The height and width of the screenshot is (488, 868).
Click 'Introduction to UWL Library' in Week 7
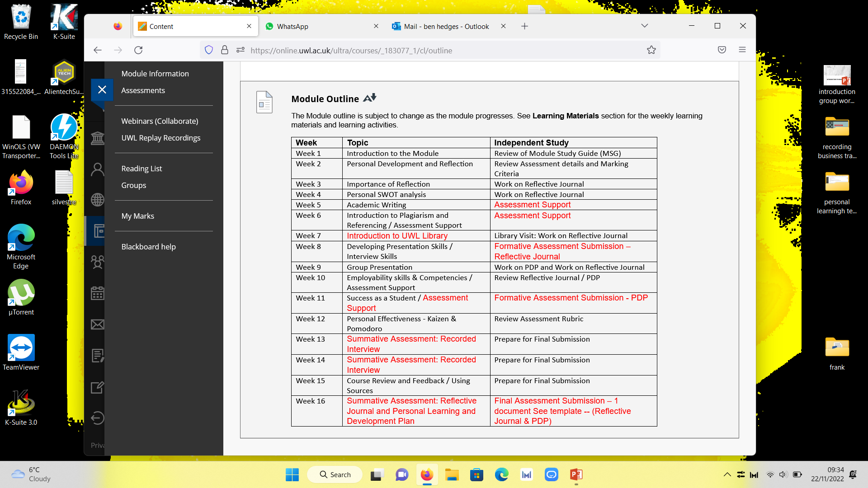pos(397,236)
